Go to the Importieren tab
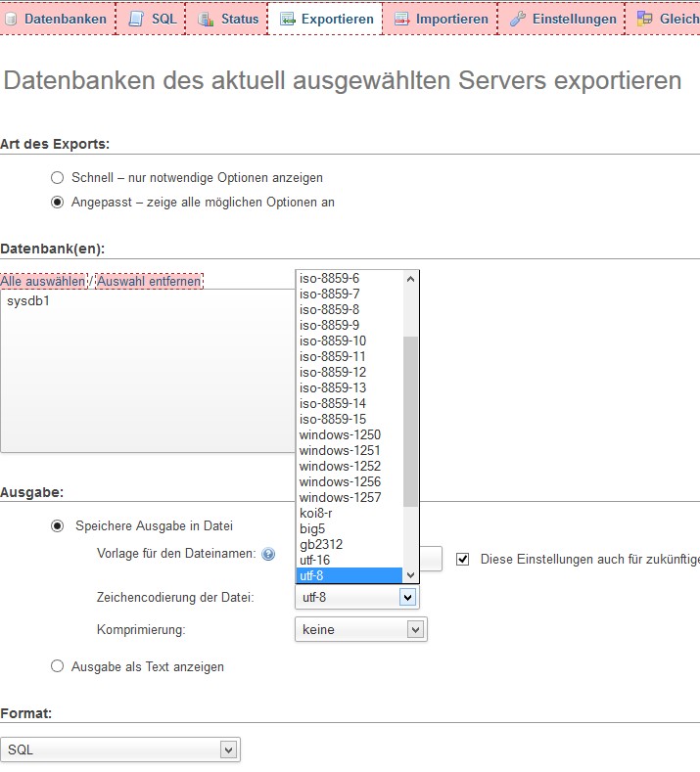Image resolution: width=700 pixels, height=772 pixels. pyautogui.click(x=441, y=19)
